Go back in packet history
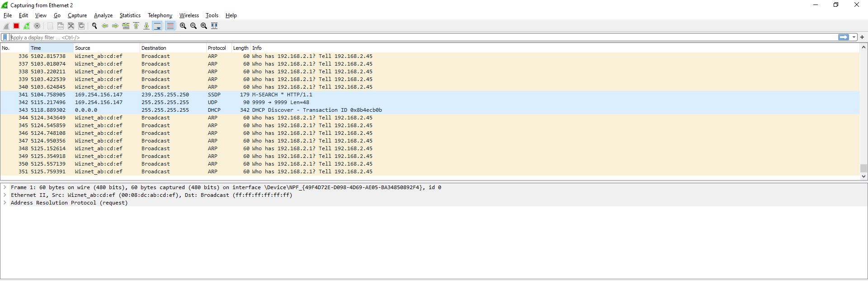Screen dimensions: 868x281 click(105, 26)
